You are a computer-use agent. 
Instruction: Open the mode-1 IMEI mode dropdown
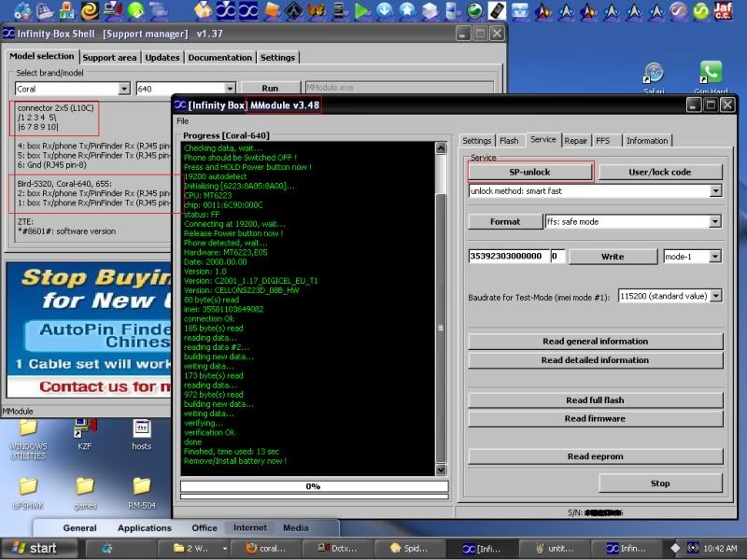pyautogui.click(x=714, y=257)
